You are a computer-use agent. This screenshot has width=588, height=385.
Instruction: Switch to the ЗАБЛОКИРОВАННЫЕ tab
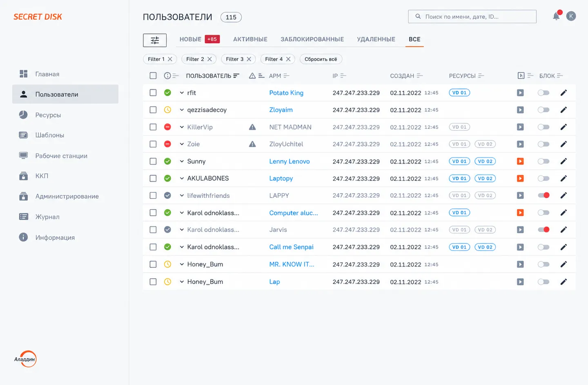pyautogui.click(x=312, y=39)
